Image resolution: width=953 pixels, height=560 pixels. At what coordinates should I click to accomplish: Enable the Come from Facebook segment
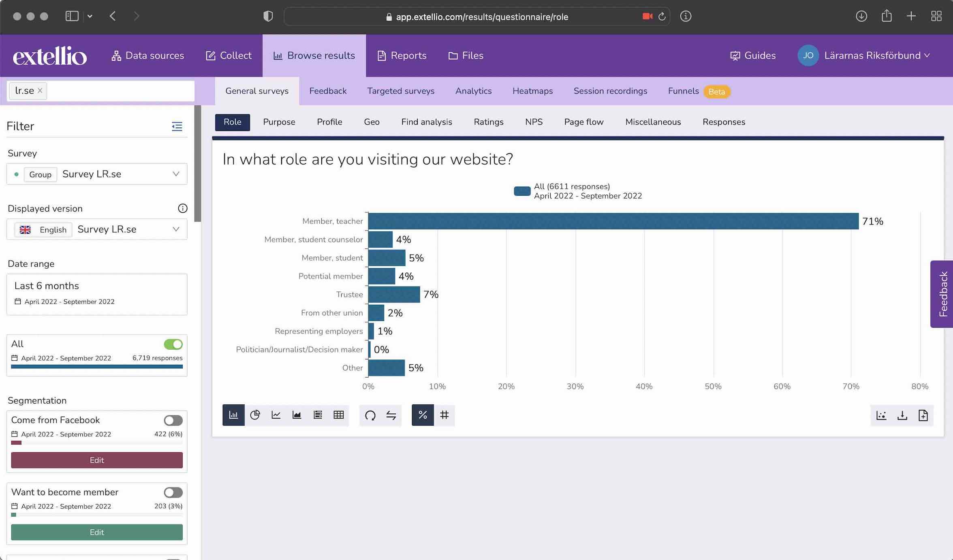[x=173, y=420]
